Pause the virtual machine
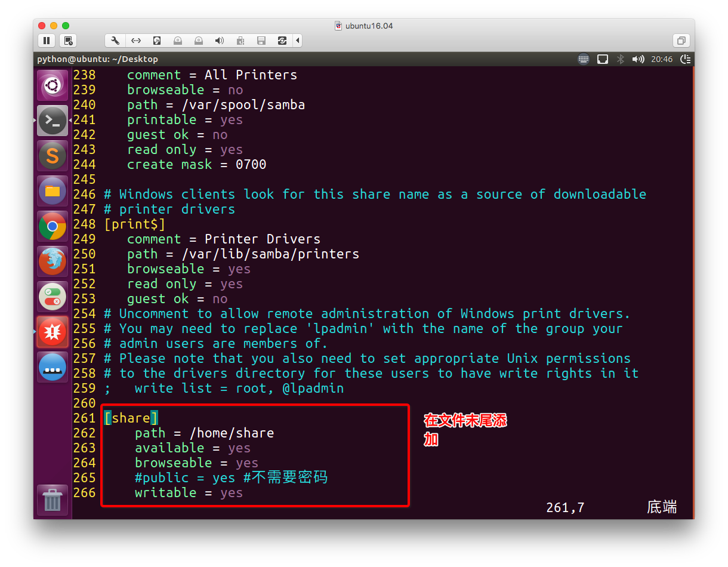 [x=47, y=41]
